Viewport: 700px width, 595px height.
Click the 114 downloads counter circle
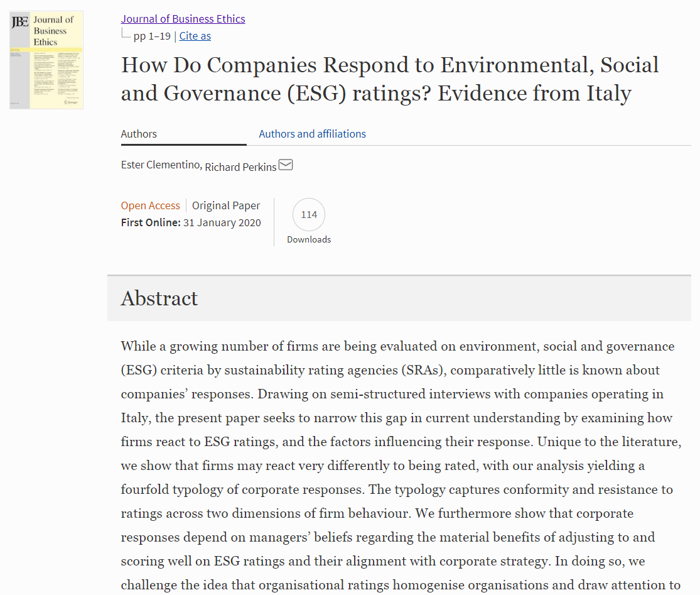(x=309, y=214)
